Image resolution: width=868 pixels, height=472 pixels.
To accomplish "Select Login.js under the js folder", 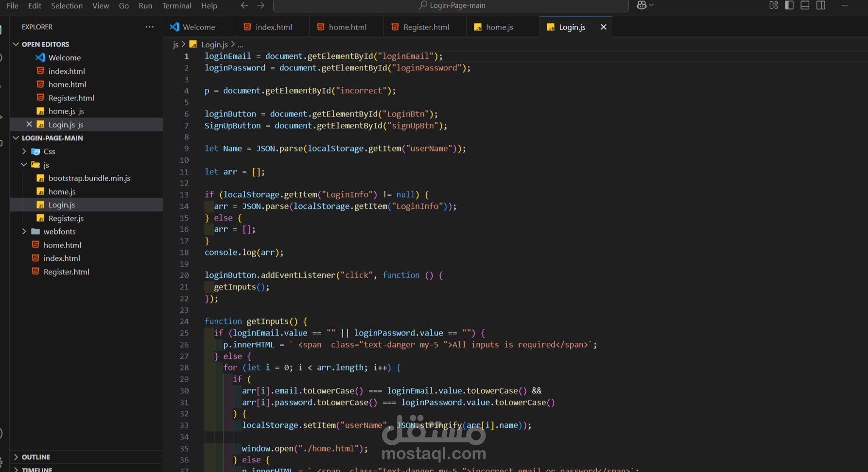I will (x=62, y=205).
